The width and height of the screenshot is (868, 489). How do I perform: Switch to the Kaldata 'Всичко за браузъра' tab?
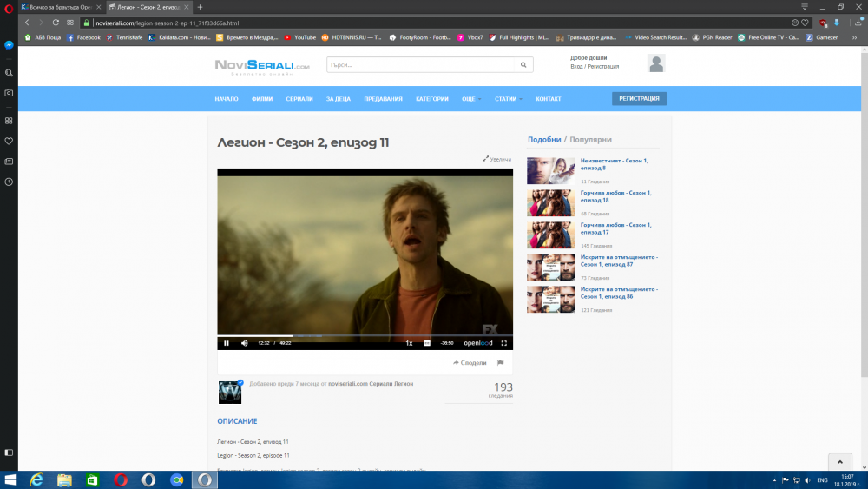tap(61, 7)
